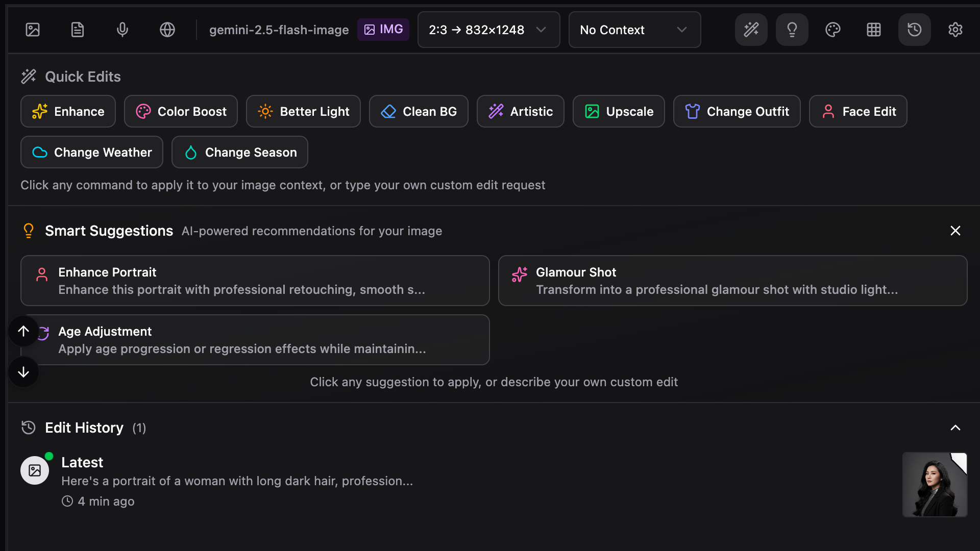980x551 pixels.
Task: Click the document file icon
Action: (x=78, y=30)
